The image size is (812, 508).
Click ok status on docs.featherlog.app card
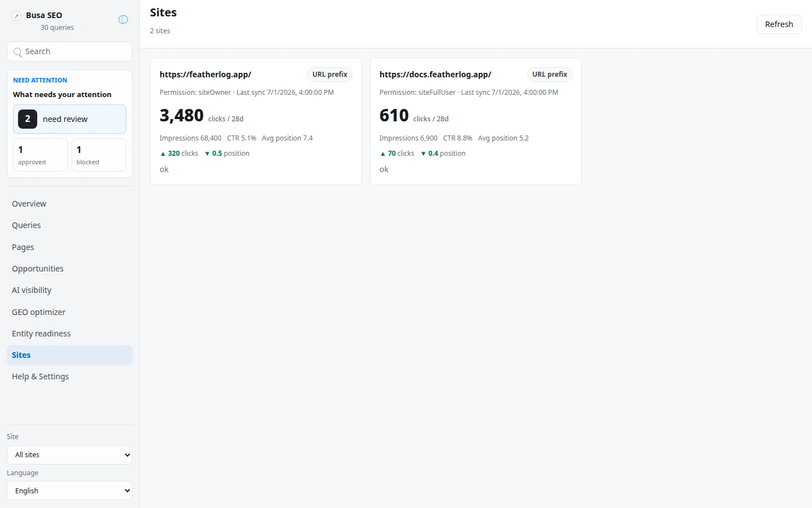pyautogui.click(x=384, y=169)
